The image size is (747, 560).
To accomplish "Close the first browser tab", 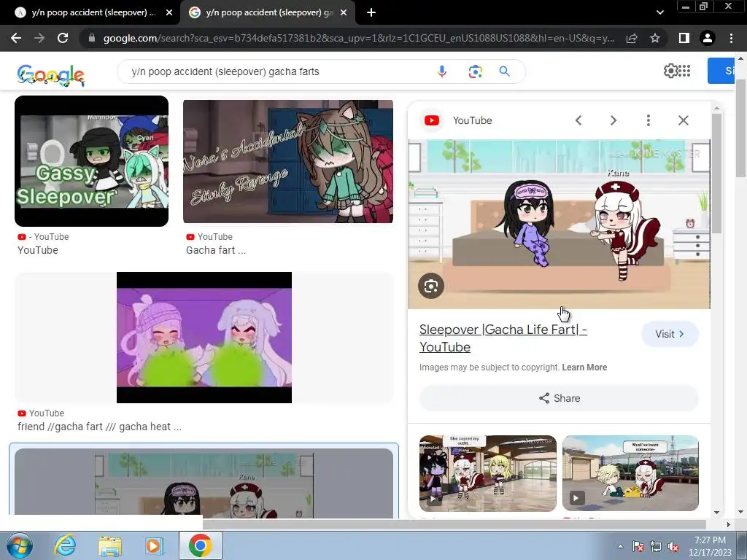I will point(169,13).
